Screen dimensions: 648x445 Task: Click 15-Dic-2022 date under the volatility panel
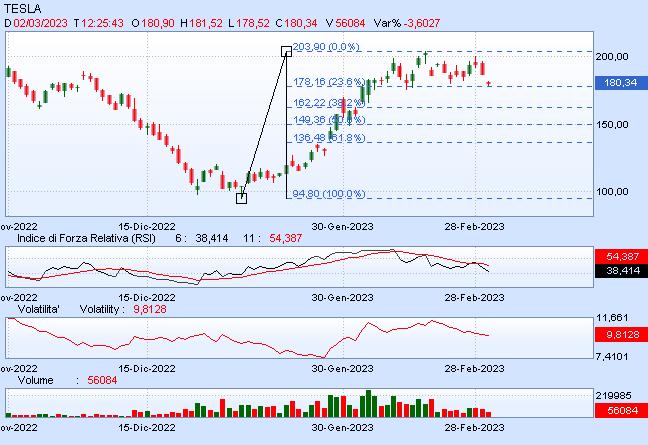pyautogui.click(x=147, y=369)
